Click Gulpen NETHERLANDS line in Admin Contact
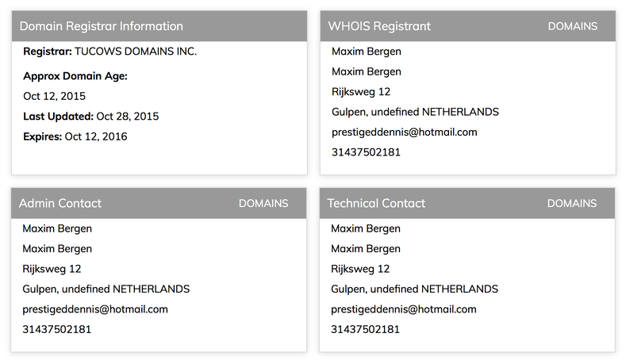 coord(106,289)
